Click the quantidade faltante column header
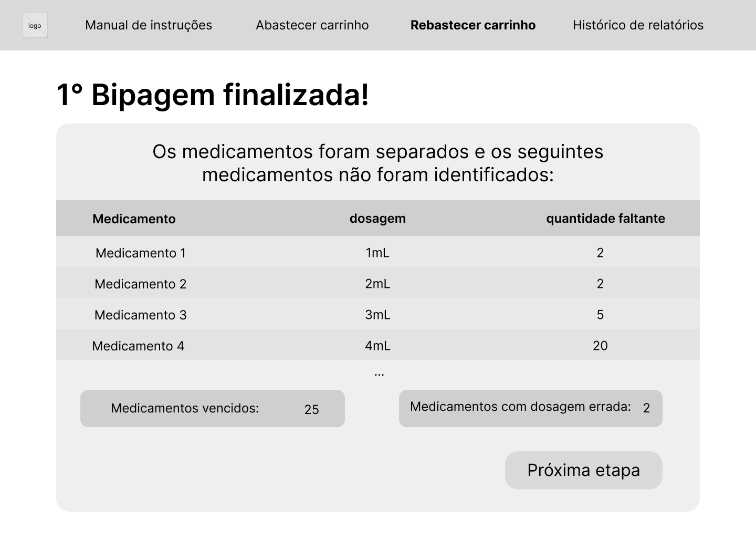The height and width of the screenshot is (538, 756). pos(605,219)
